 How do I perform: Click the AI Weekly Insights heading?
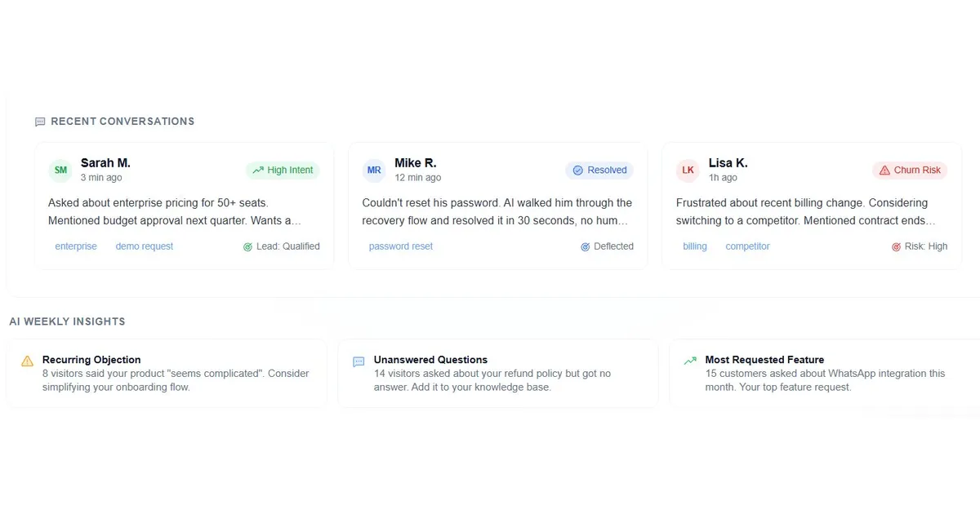coord(67,321)
